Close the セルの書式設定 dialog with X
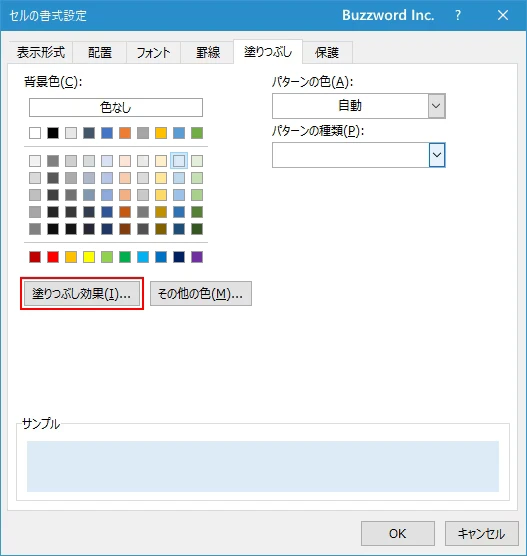The height and width of the screenshot is (556, 527). pyautogui.click(x=503, y=15)
